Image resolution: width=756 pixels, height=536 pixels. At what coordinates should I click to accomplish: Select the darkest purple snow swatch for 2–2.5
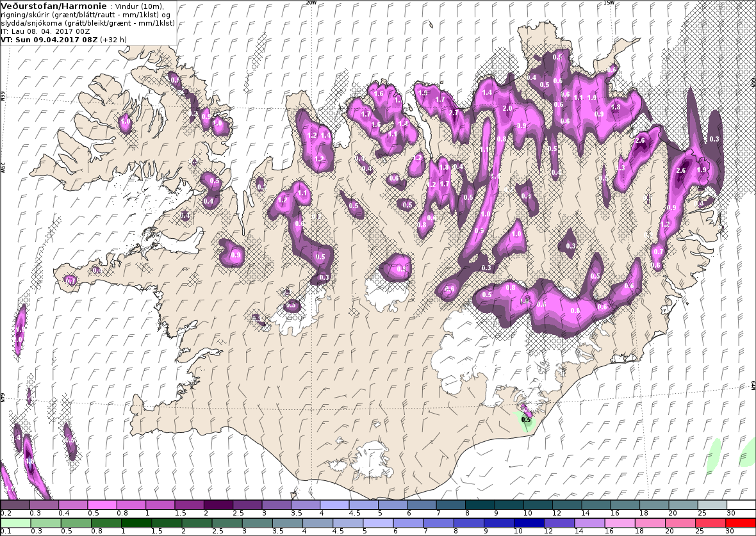tap(218, 505)
